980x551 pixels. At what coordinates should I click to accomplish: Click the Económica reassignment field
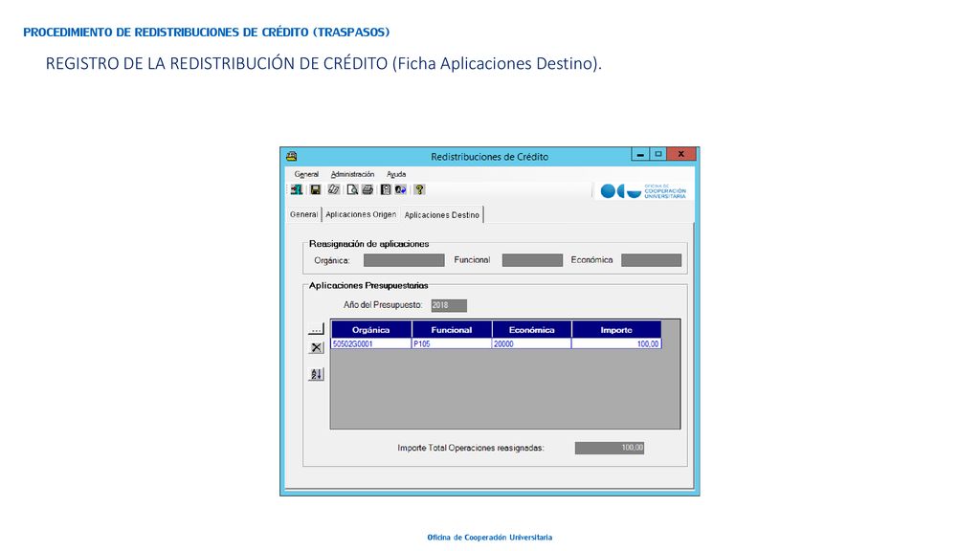pyautogui.click(x=651, y=260)
